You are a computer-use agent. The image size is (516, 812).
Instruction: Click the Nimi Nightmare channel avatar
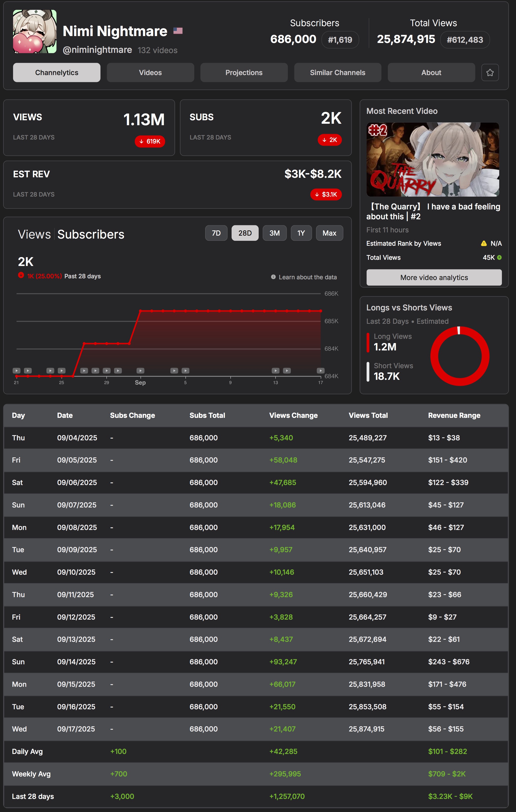point(35,31)
